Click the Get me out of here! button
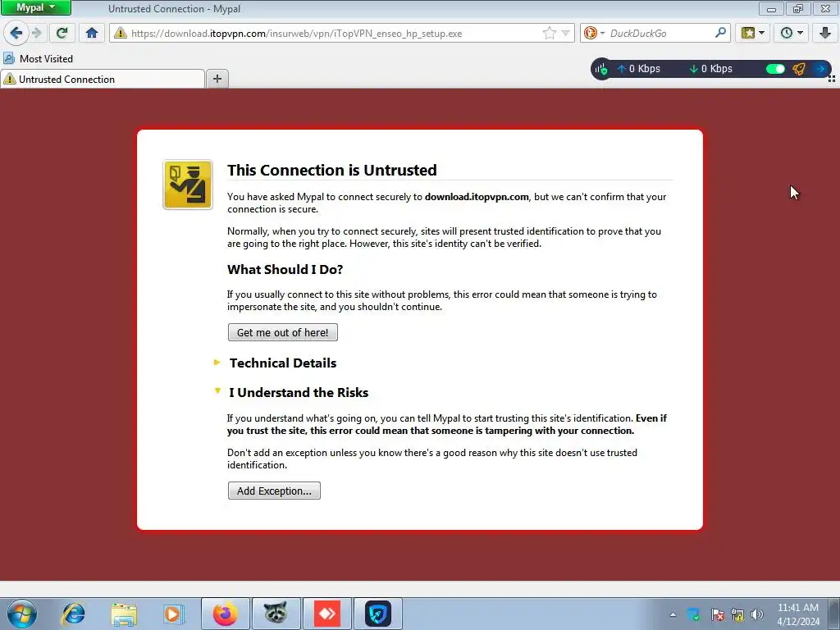Screen dimensions: 840x630 283,332
